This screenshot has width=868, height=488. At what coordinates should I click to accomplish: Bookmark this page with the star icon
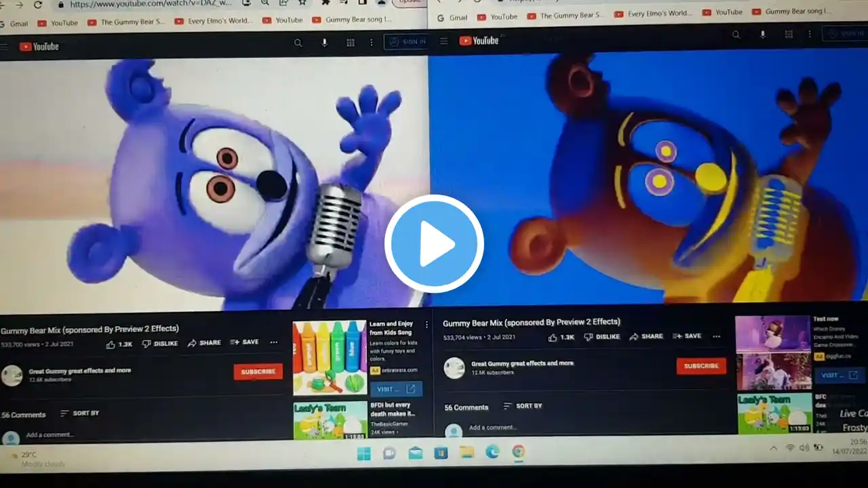302,3
